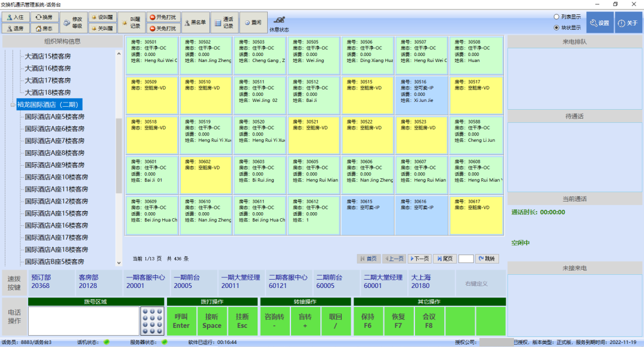The image size is (644, 347).
Task: Select room 30516 blue tile
Action: [421, 95]
